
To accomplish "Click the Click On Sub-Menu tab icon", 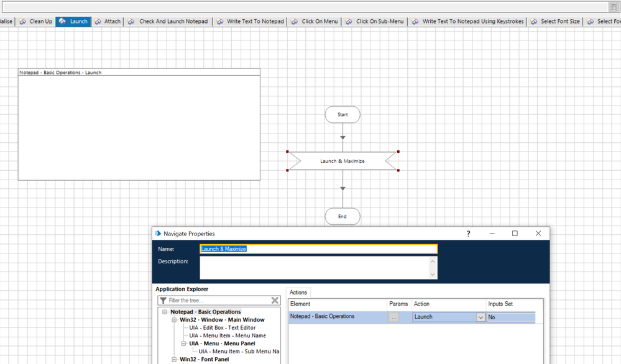I will point(349,21).
